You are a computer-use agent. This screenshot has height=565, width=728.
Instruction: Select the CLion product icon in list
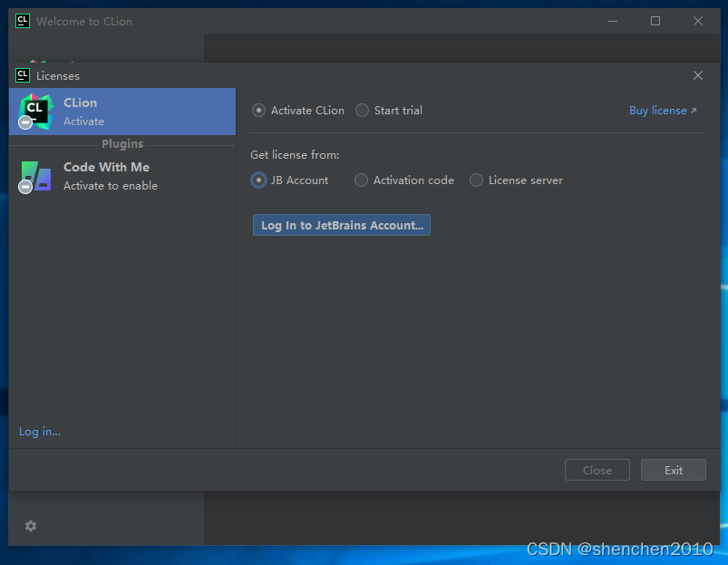[x=35, y=112]
